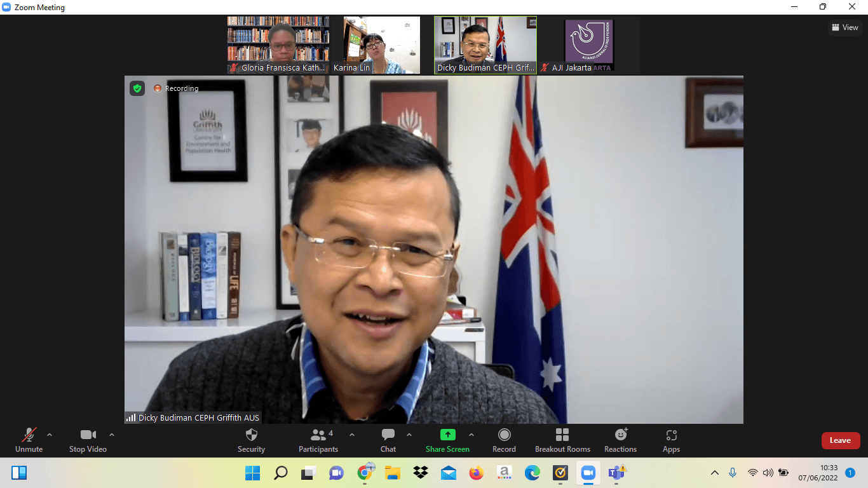Expand video options arrow beside Stop Video
Viewport: 868px width, 488px height.
(112, 435)
